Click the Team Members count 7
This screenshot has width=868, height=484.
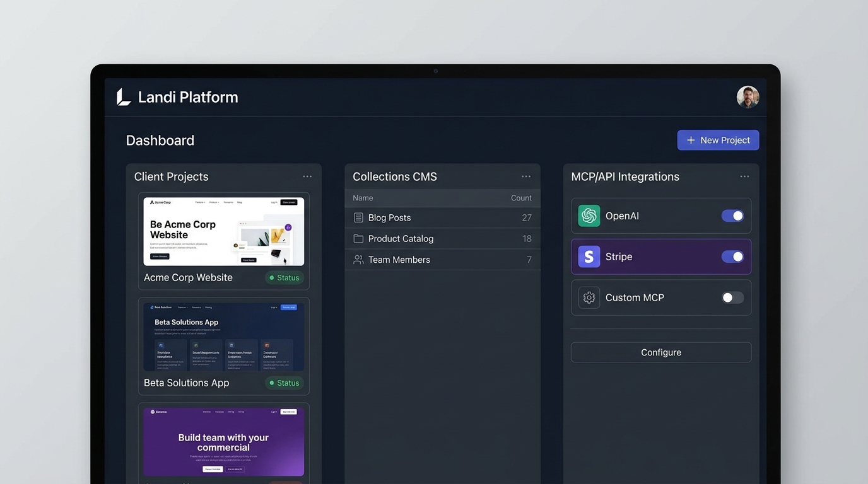click(529, 260)
